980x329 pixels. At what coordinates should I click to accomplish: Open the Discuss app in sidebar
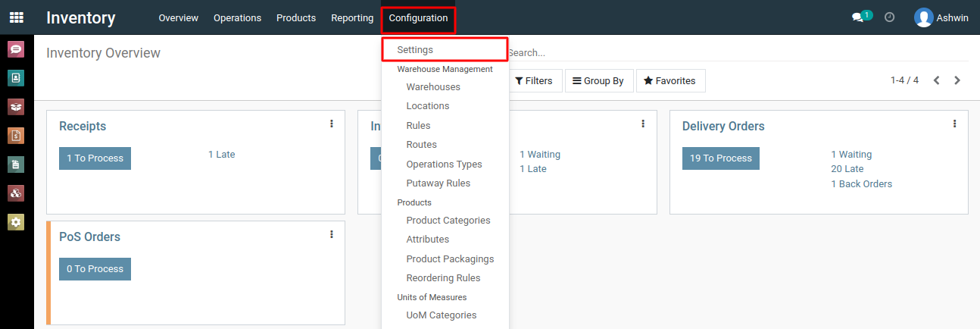16,49
